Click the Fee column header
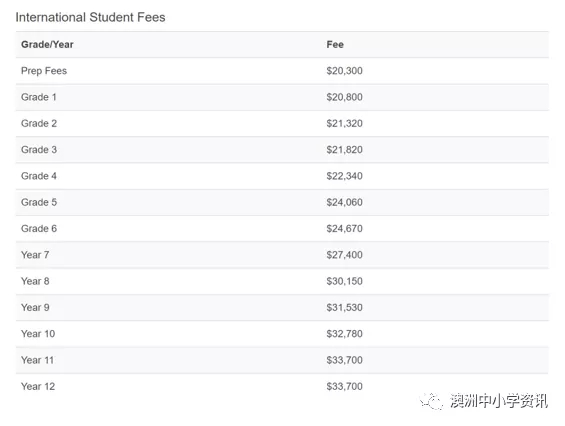This screenshot has height=426, width=565. pyautogui.click(x=335, y=44)
